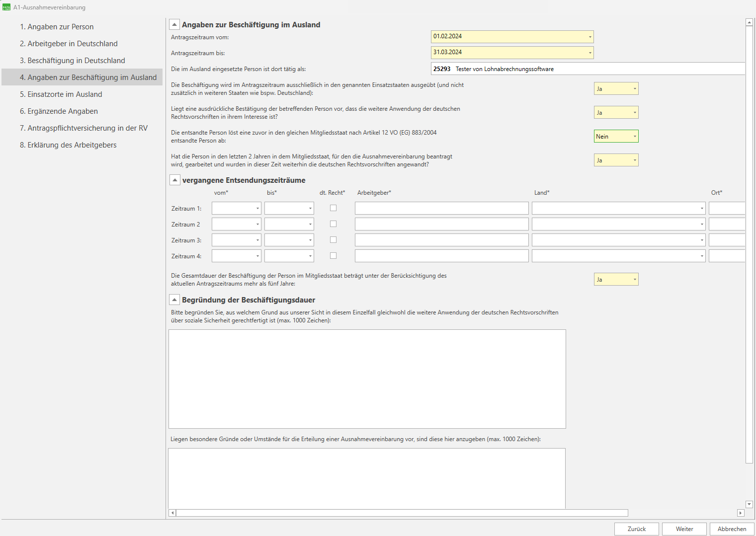Click the Arbeitgeber field for Zeitraum 3
Viewport: 756px width, 536px height.
[441, 240]
